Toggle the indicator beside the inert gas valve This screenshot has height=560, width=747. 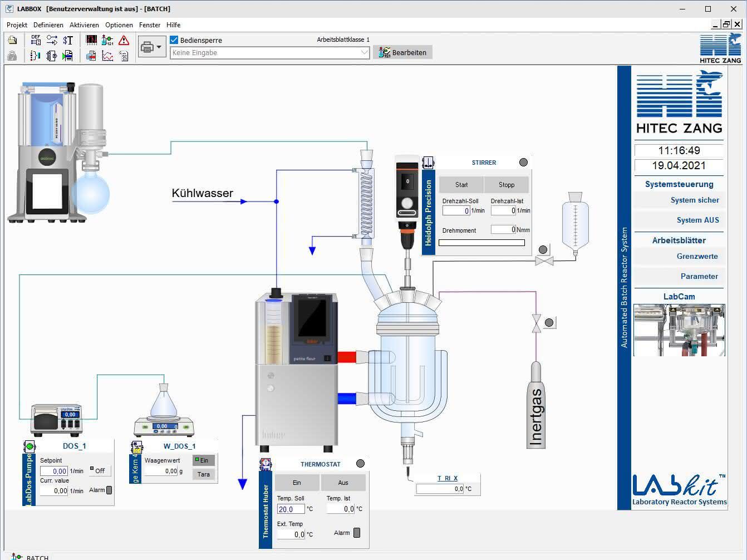point(549,323)
